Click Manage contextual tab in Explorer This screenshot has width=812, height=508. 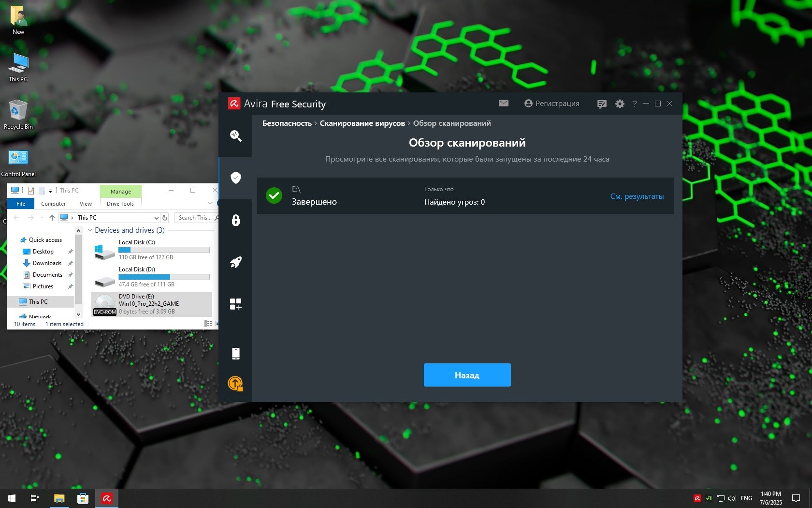pyautogui.click(x=121, y=191)
